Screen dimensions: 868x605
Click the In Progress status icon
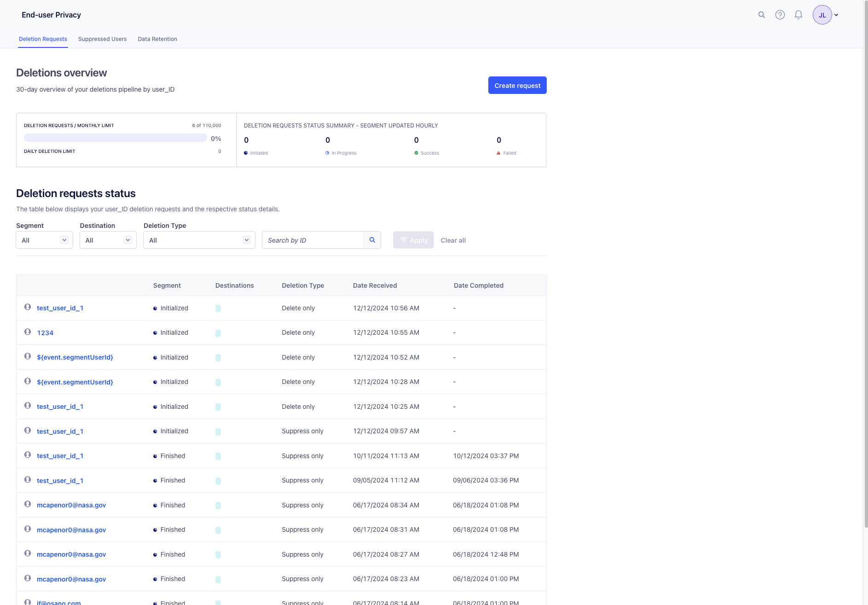point(327,153)
